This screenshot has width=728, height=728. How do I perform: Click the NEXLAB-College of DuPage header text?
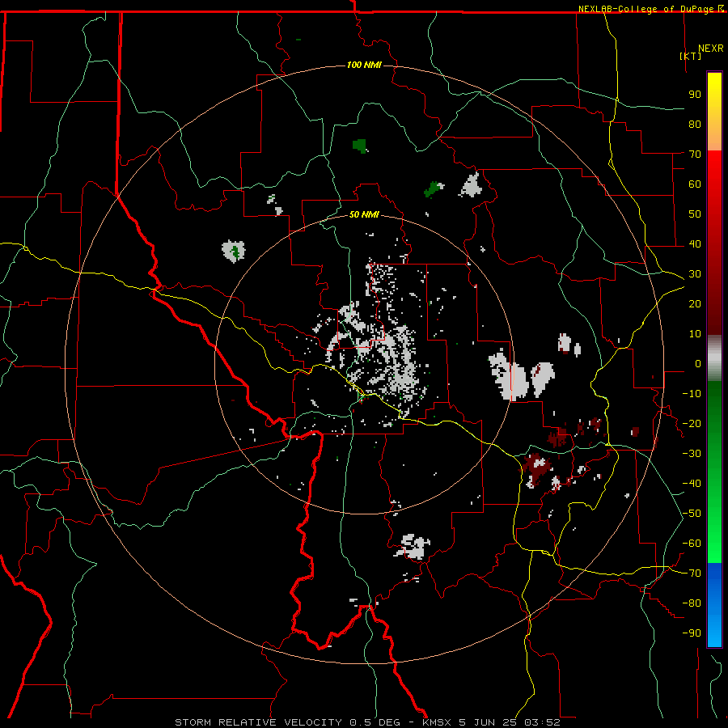pyautogui.click(x=650, y=9)
